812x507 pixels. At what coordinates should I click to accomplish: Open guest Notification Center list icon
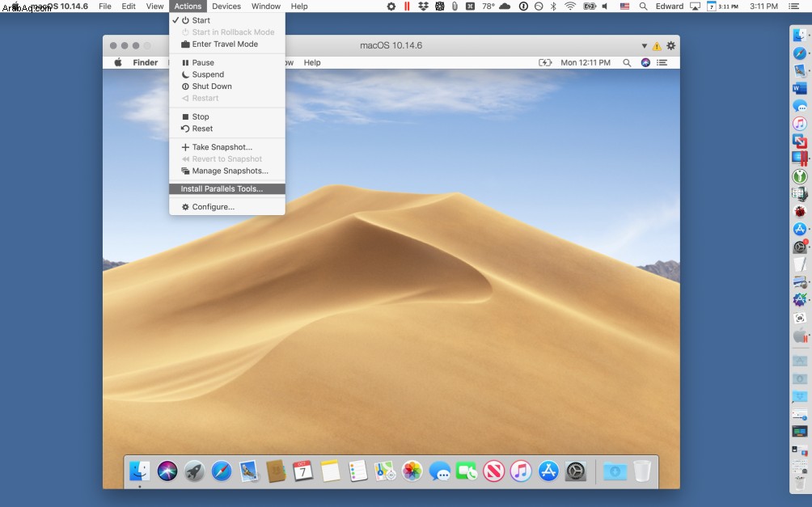pos(662,62)
